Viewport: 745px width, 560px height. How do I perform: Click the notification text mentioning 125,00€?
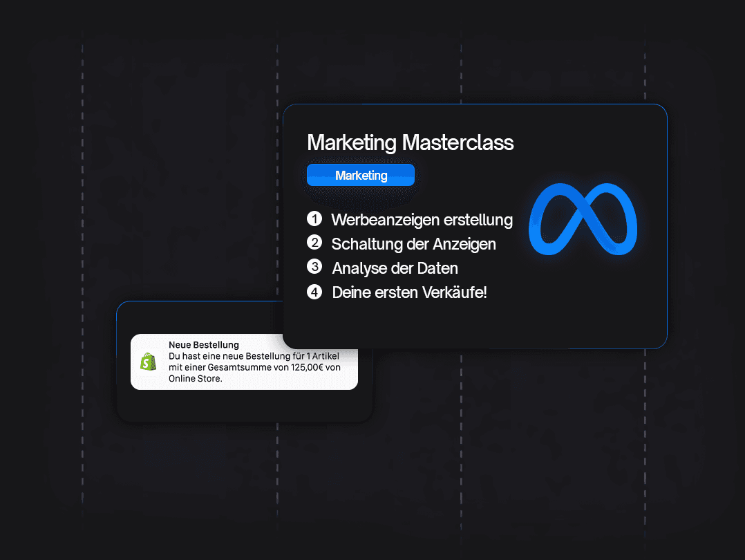click(254, 367)
